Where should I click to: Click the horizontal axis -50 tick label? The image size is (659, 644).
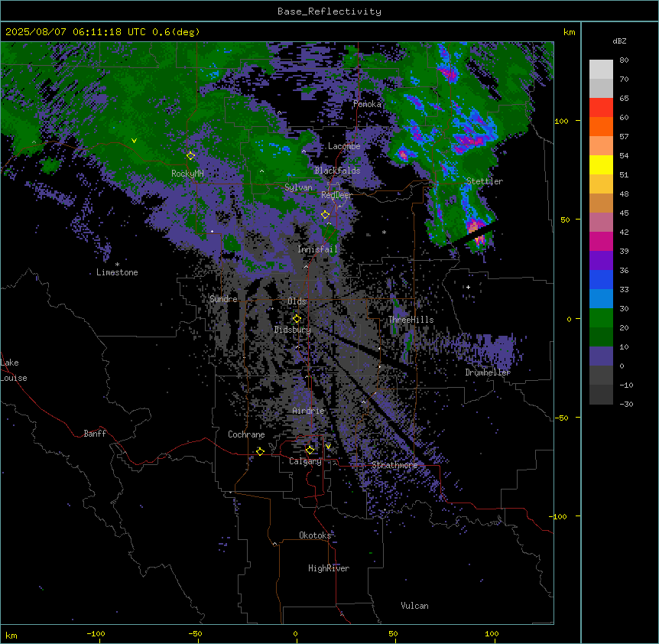[x=195, y=633]
